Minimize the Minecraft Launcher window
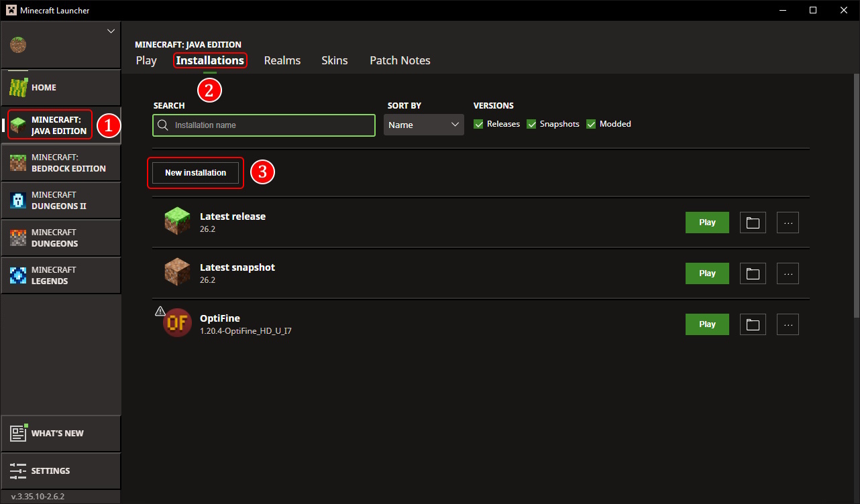The width and height of the screenshot is (860, 504). (782, 10)
